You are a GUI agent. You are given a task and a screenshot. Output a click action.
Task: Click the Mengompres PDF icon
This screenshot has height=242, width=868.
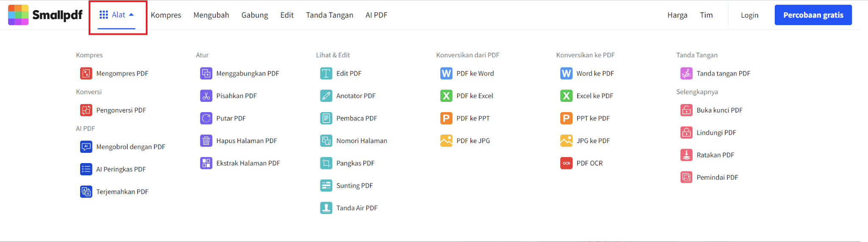click(x=86, y=73)
